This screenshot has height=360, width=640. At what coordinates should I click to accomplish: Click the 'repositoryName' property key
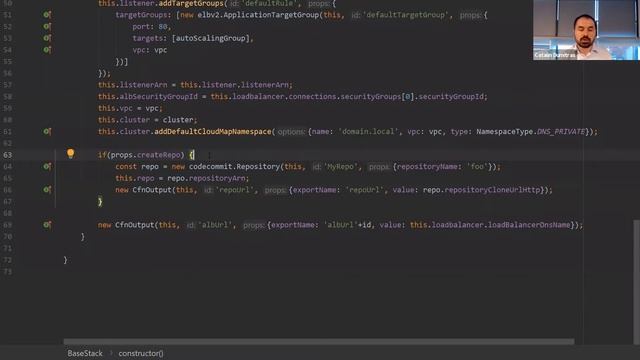(x=427, y=167)
